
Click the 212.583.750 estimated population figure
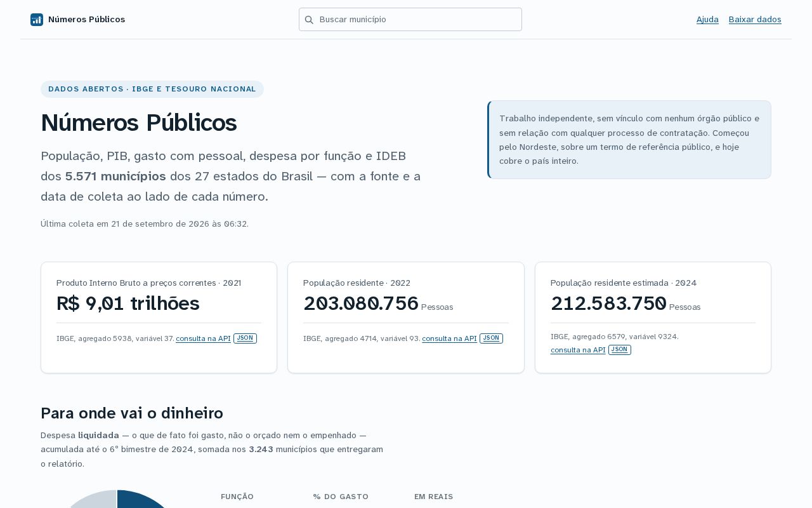tap(608, 304)
